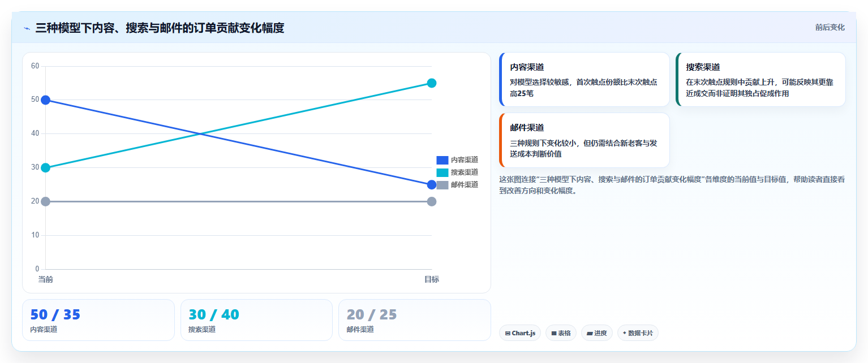
Task: Click the lightning icon beside the chart title
Action: [x=27, y=28]
